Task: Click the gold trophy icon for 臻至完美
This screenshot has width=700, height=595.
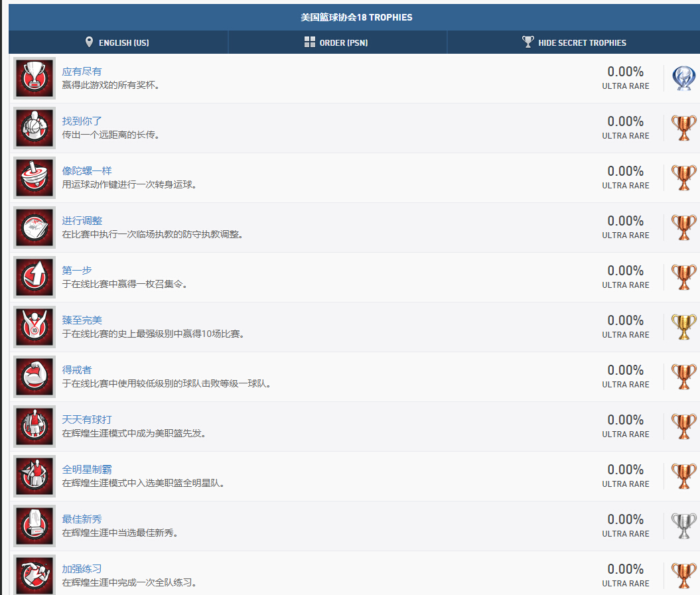Action: (x=683, y=327)
